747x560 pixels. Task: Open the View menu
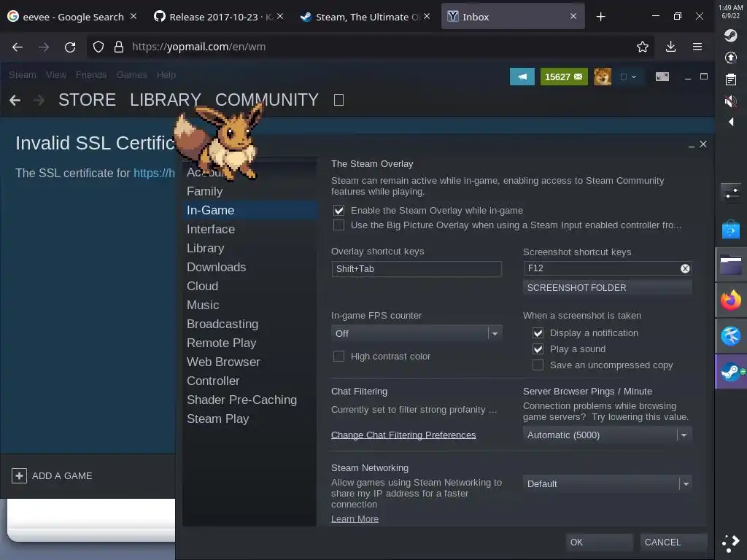click(56, 75)
